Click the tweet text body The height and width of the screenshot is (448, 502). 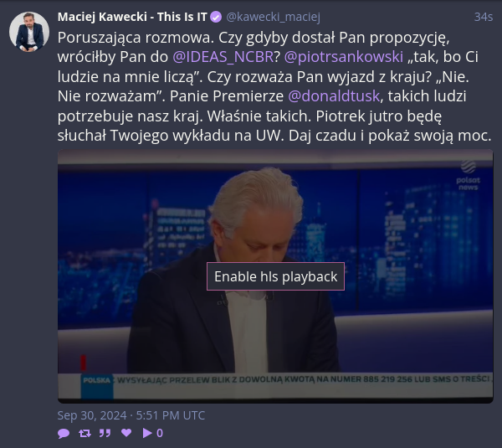(x=274, y=86)
